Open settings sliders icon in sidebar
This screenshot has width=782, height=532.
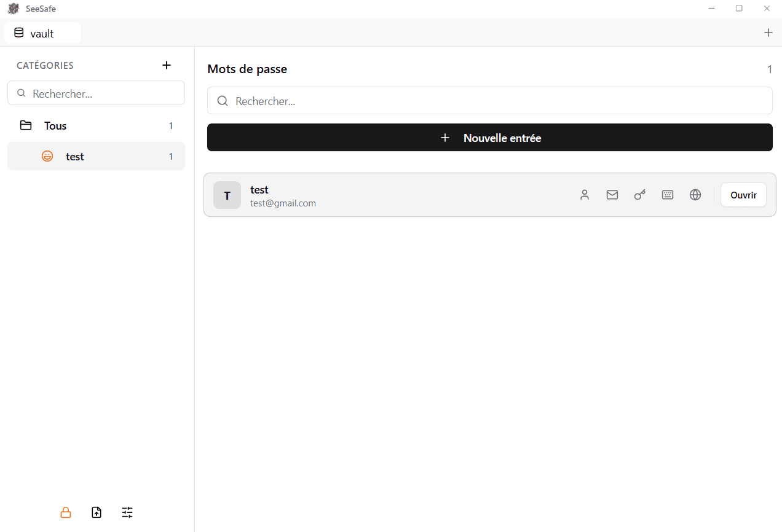coord(127,512)
